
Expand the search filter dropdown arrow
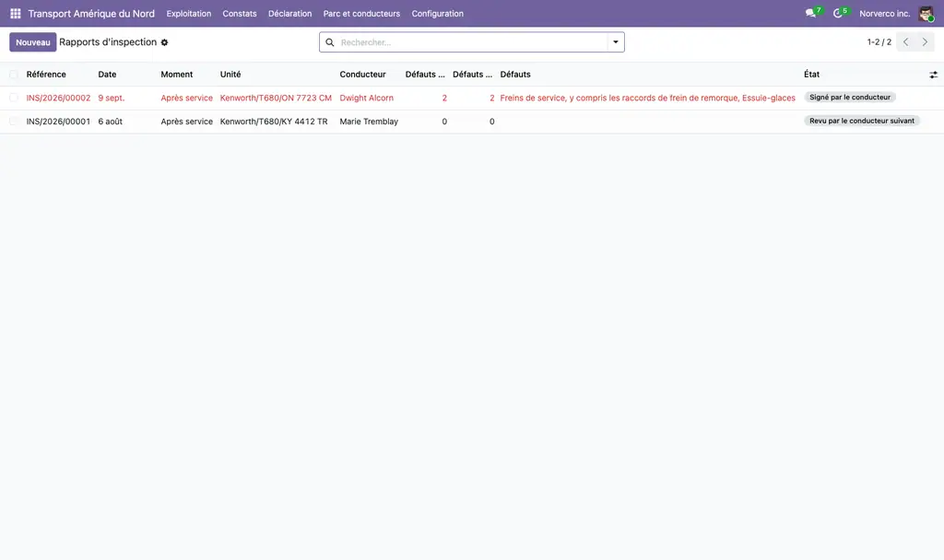pyautogui.click(x=615, y=42)
